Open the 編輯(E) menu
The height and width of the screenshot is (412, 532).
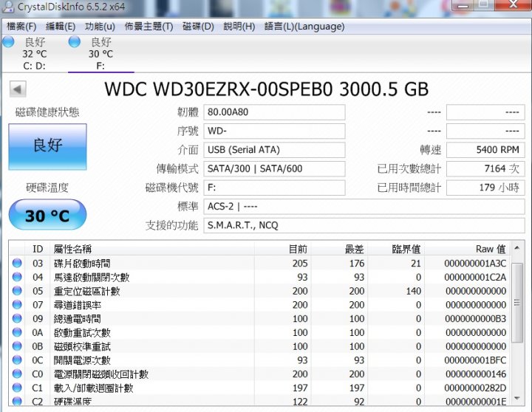point(61,27)
